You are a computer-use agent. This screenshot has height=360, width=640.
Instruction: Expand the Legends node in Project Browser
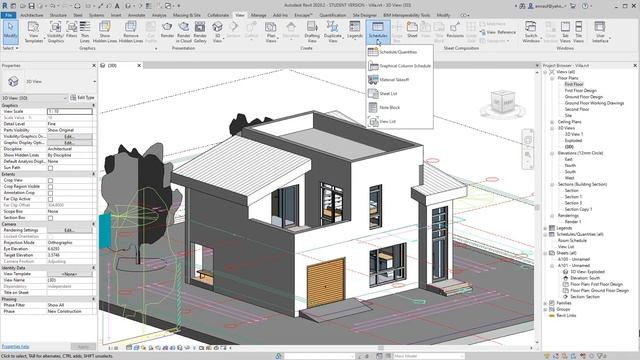tap(545, 228)
